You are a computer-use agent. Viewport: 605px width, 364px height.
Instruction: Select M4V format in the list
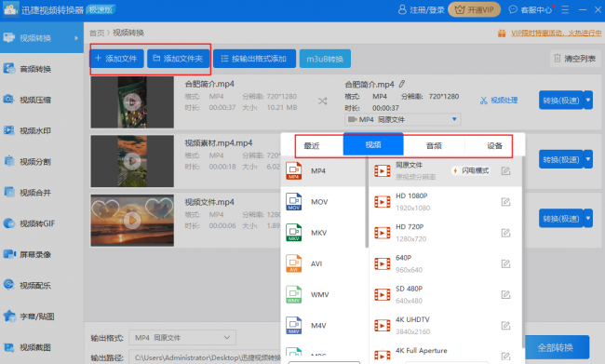[323, 326]
